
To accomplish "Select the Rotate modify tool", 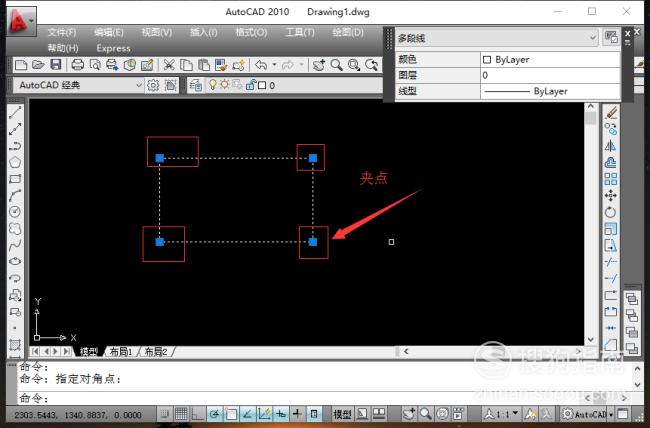I will click(x=611, y=212).
